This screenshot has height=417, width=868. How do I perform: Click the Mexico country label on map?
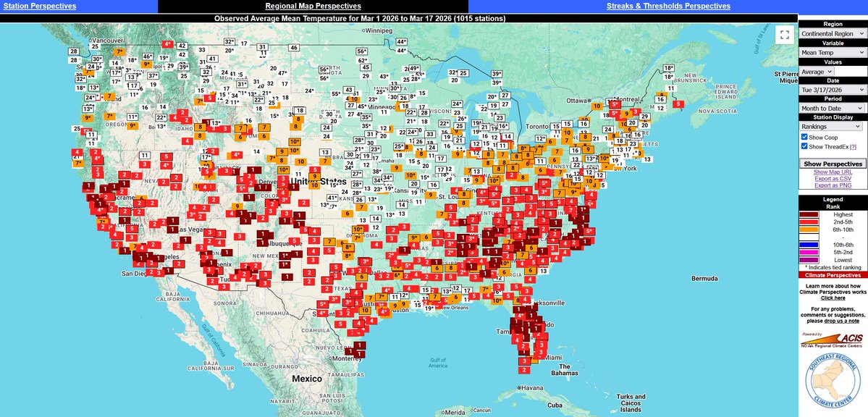pyautogui.click(x=307, y=379)
